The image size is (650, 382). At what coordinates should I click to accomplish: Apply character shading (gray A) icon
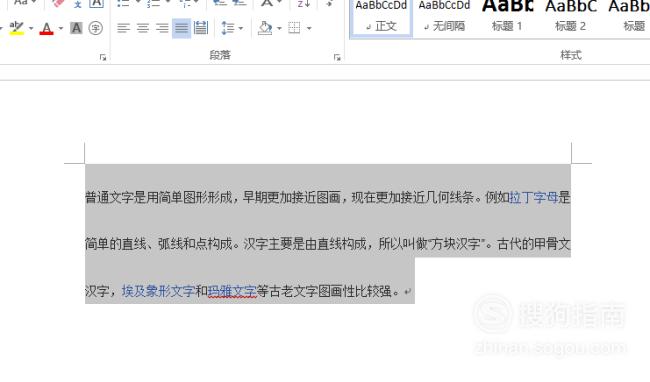76,28
